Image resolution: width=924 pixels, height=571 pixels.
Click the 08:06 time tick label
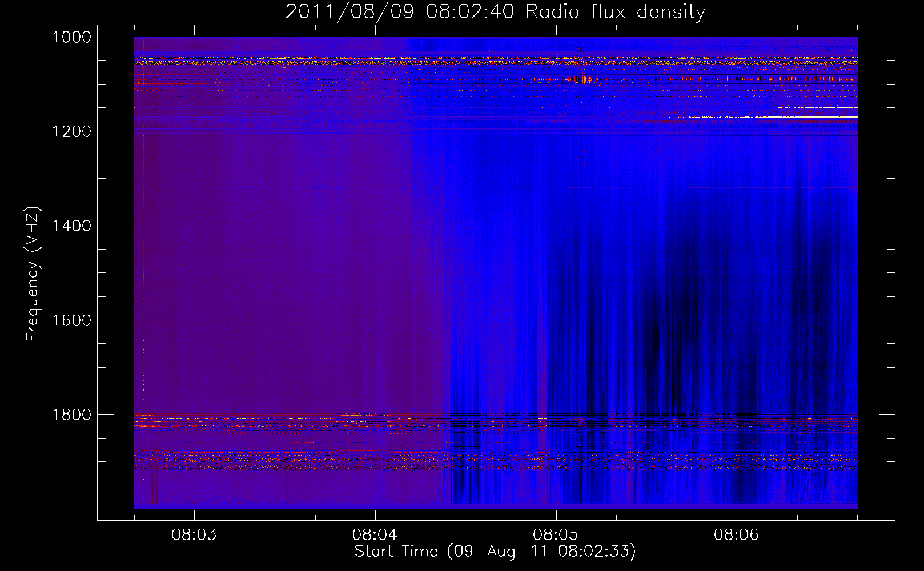tap(737, 535)
